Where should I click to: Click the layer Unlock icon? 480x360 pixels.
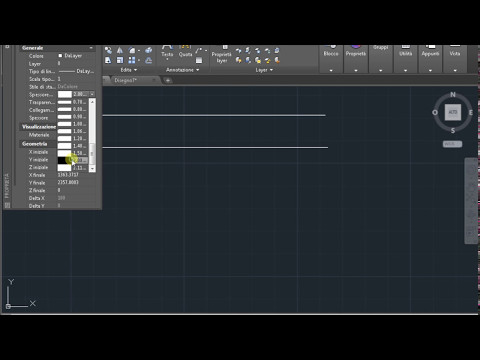click(x=267, y=60)
